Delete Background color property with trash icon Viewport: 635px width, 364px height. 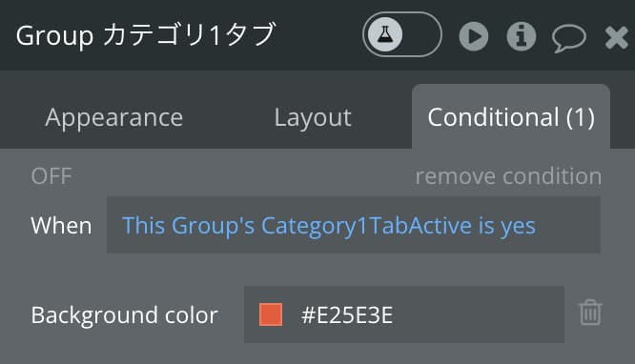(x=590, y=313)
